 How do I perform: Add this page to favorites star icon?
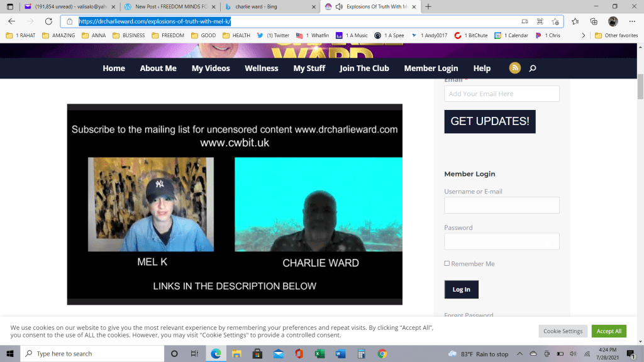click(x=555, y=21)
